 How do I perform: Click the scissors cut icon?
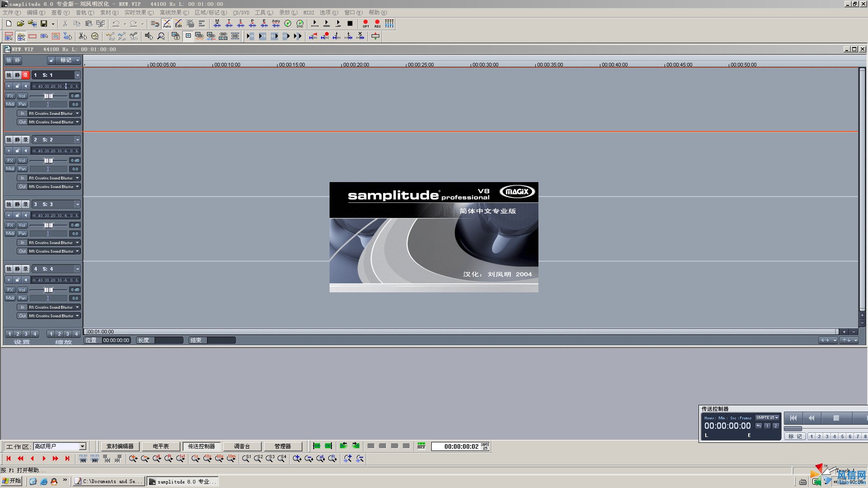[x=65, y=23]
